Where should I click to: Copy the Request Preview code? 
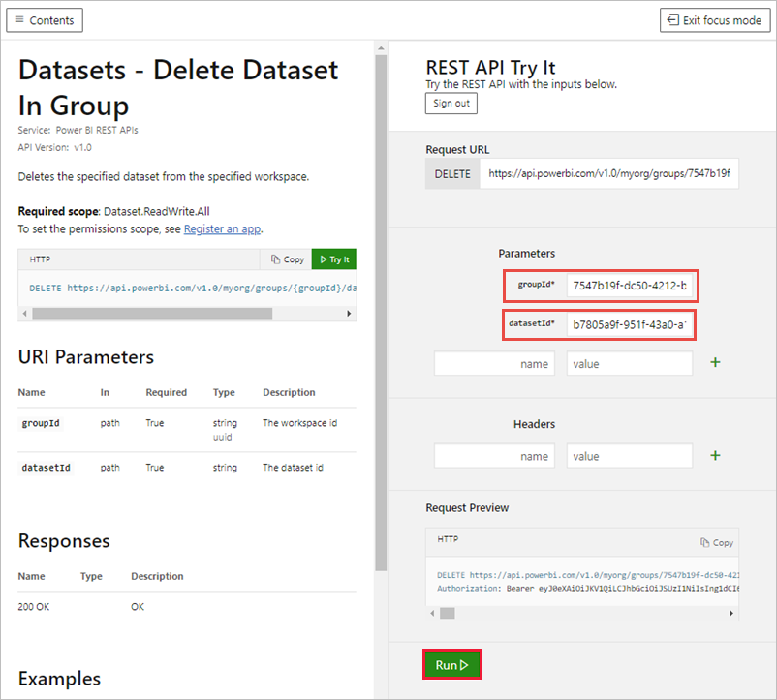(x=717, y=543)
